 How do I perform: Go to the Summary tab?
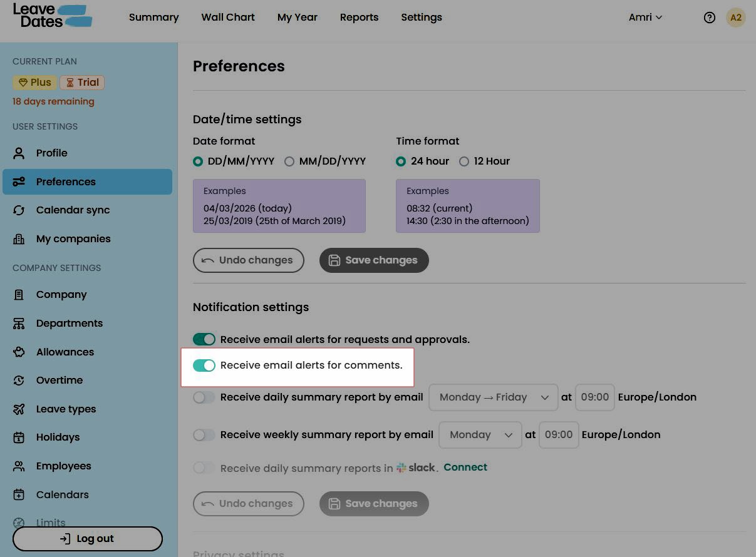click(154, 18)
